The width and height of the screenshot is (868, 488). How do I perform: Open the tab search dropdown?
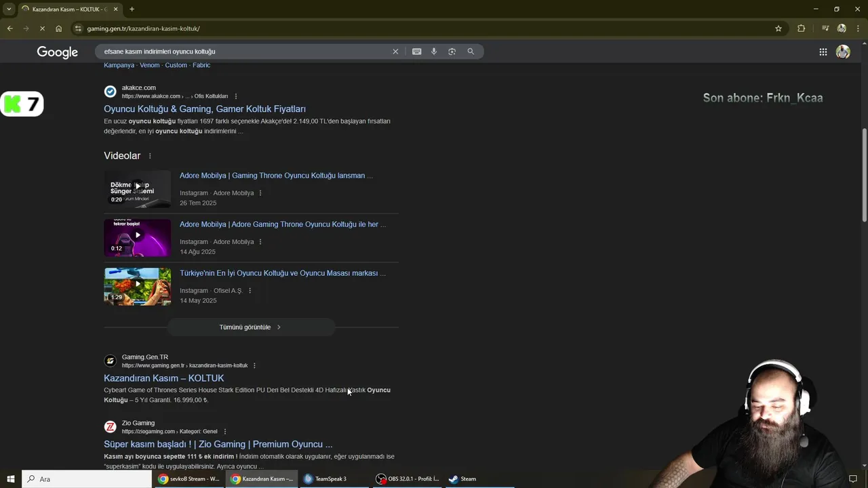point(9,9)
